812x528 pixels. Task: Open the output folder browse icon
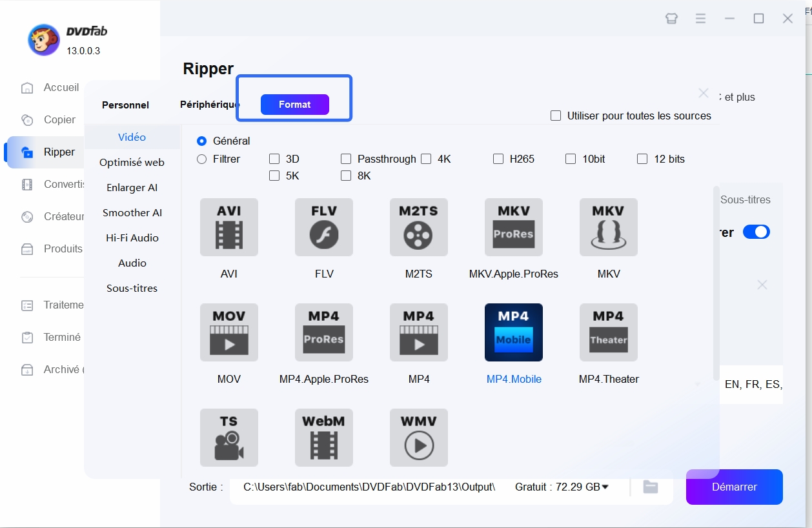pyautogui.click(x=651, y=487)
